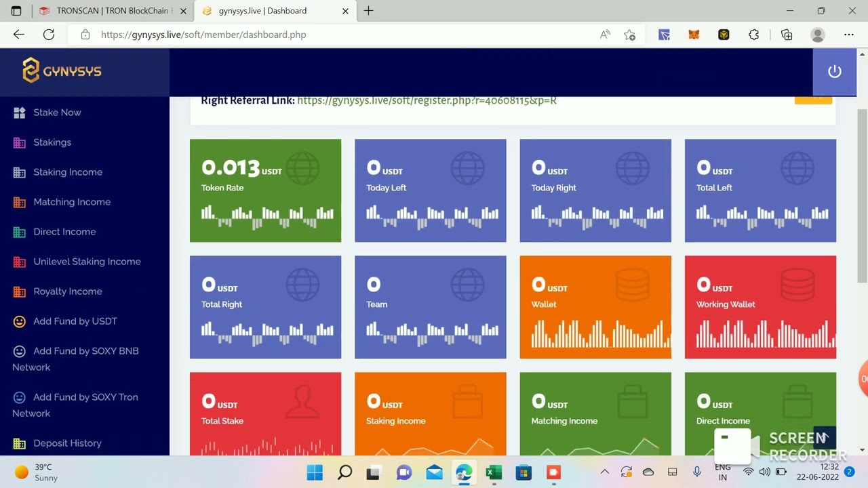868x488 pixels.
Task: Click the Royalty Income sidebar icon
Action: [20, 291]
